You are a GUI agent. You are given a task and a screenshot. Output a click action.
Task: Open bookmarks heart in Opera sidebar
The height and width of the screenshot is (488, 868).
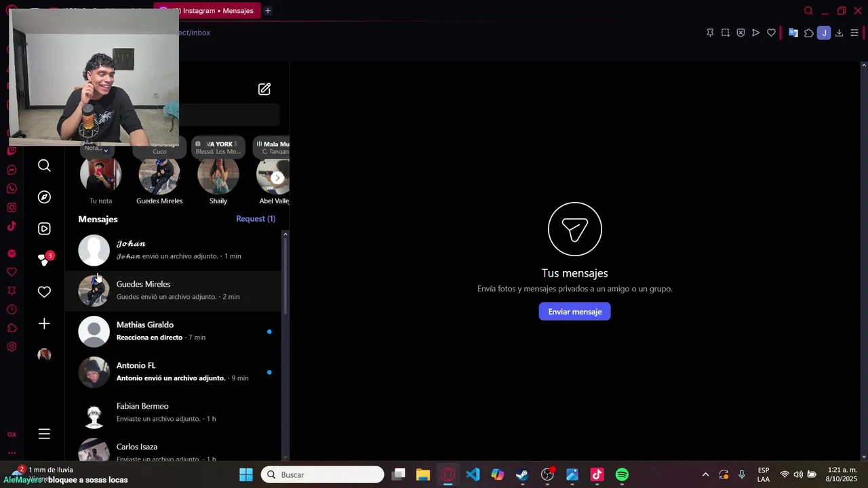coord(12,272)
